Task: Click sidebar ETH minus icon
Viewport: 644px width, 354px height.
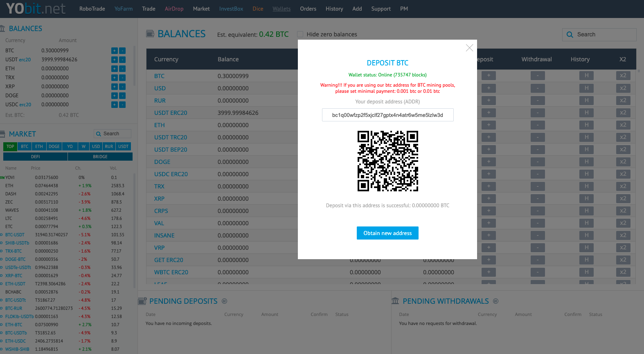Action: point(122,69)
